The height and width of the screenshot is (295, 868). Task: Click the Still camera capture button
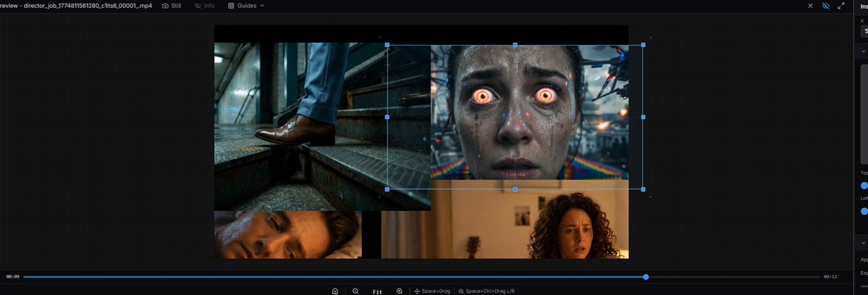171,6
